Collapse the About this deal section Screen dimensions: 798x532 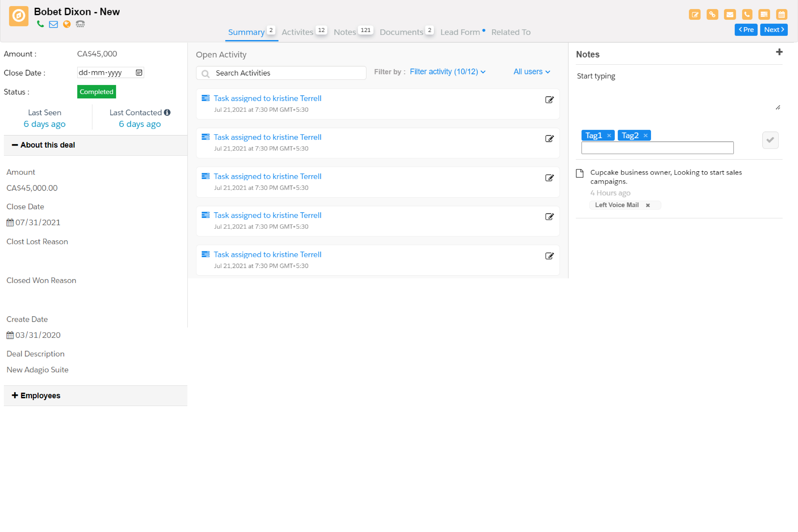click(x=15, y=145)
